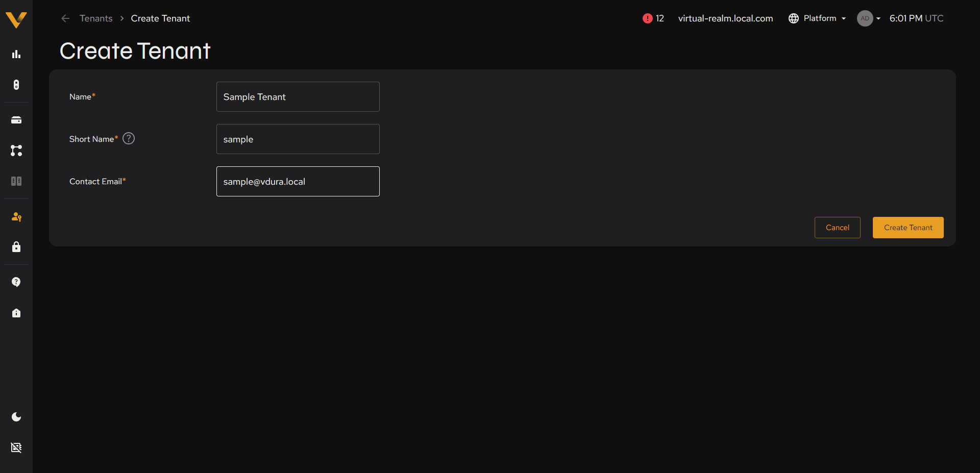This screenshot has width=980, height=473.
Task: Open the greyed server racks sidebar icon
Action: click(16, 181)
